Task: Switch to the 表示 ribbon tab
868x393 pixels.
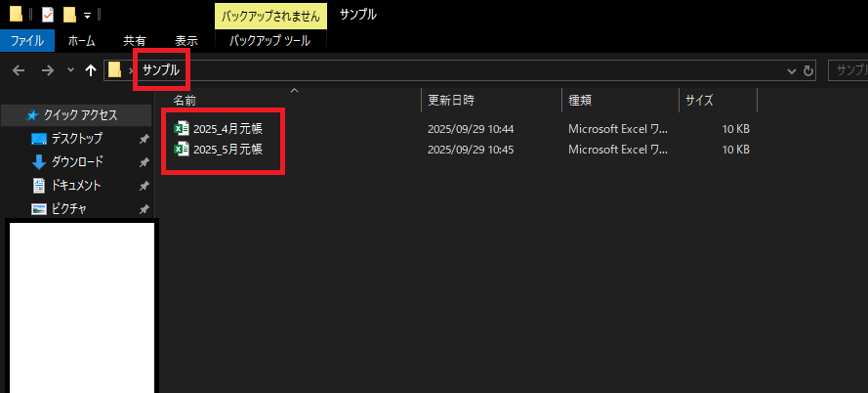Action: (186, 41)
